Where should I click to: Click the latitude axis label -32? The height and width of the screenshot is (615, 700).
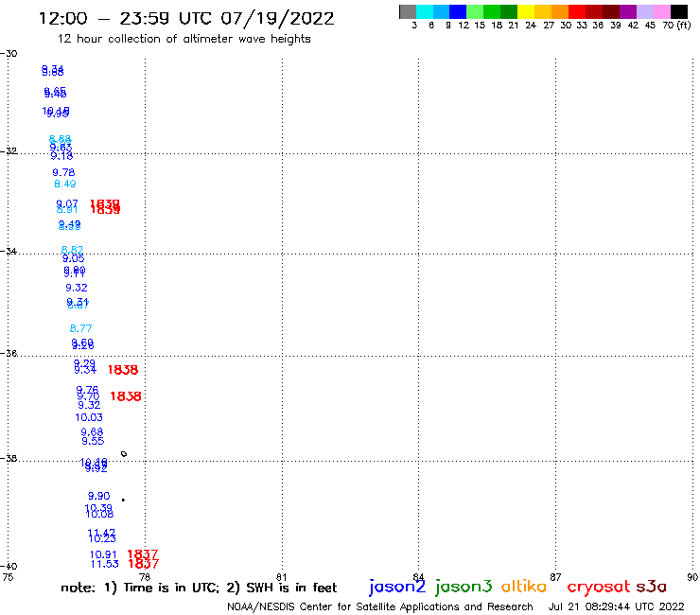pos(9,151)
